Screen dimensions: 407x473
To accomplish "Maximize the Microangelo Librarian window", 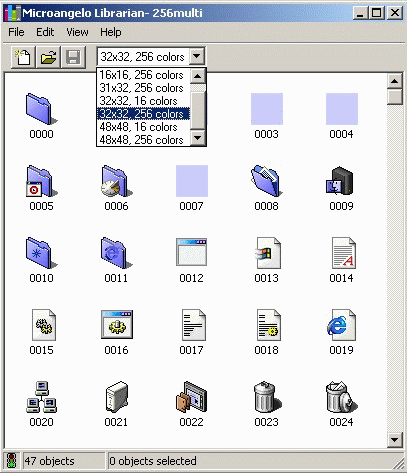I will [377, 13].
